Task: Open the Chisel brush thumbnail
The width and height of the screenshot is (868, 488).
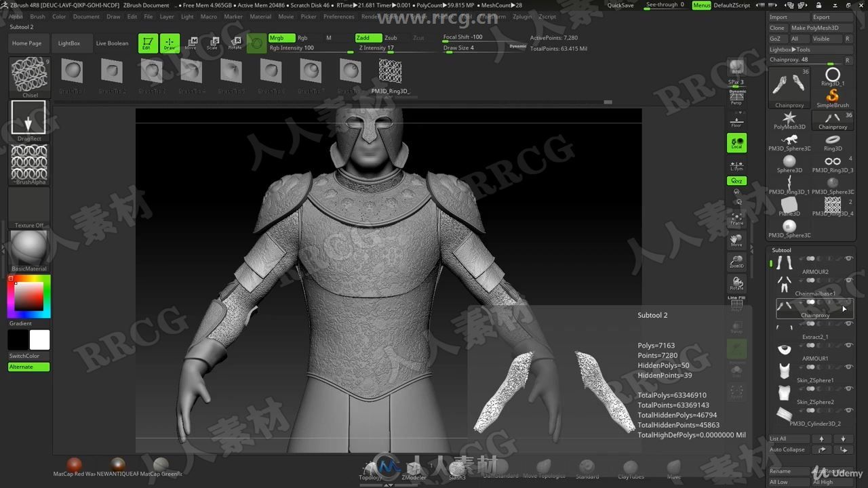Action: (29, 77)
